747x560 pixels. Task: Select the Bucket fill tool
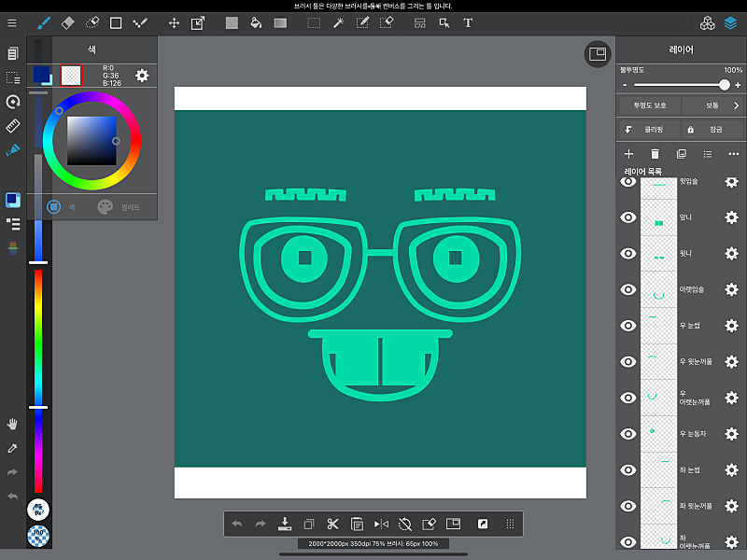(256, 22)
